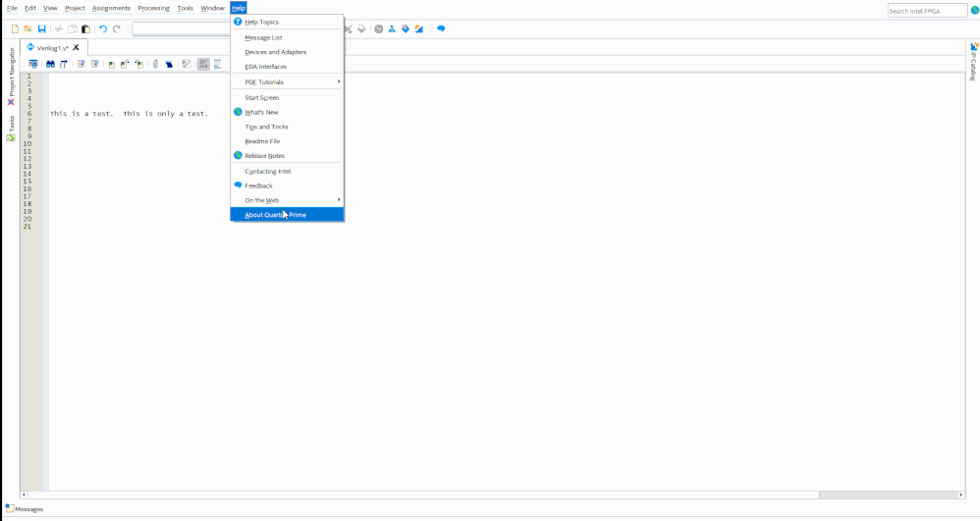The width and height of the screenshot is (980, 521).
Task: Select EDA Interfaces menu entry
Action: [288, 66]
